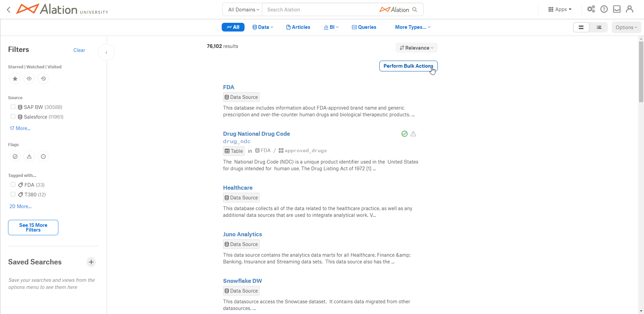644x314 pixels.
Task: Select the Articles tab
Action: pos(298,27)
